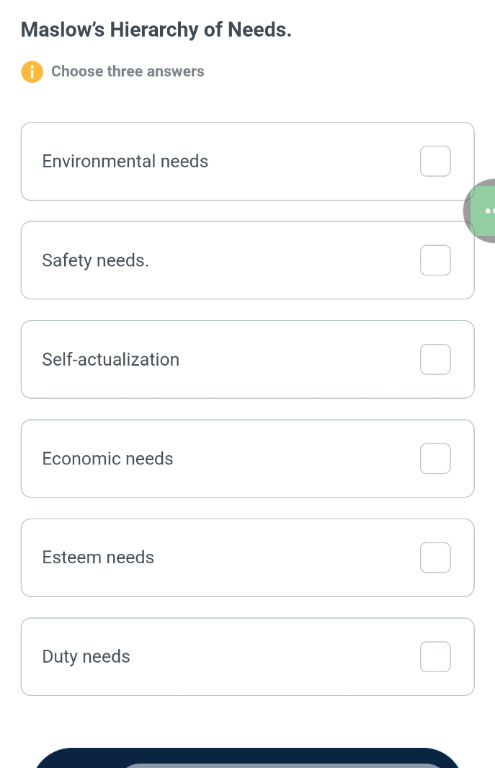Click the Environmental needs label text
Screen dimensions: 495x768
(125, 161)
